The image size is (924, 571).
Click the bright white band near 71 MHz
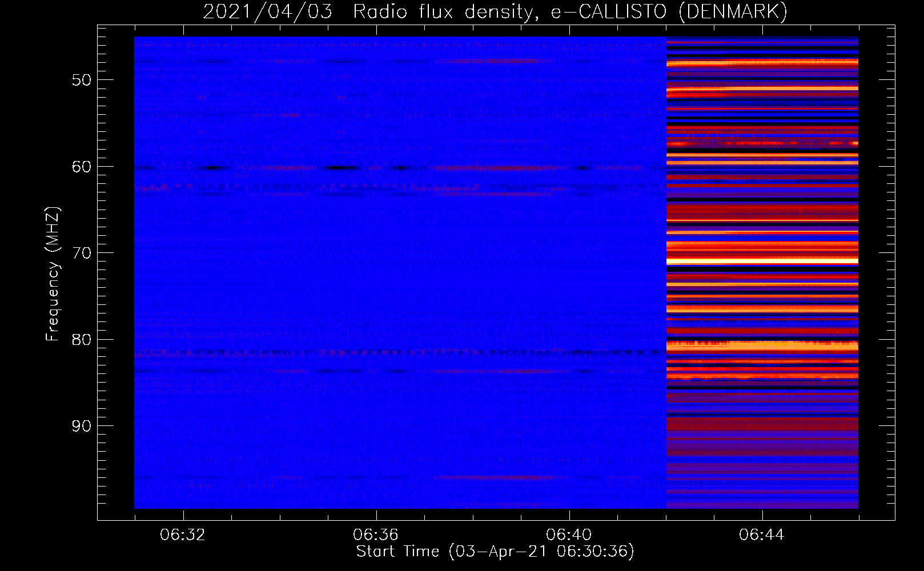pyautogui.click(x=762, y=262)
